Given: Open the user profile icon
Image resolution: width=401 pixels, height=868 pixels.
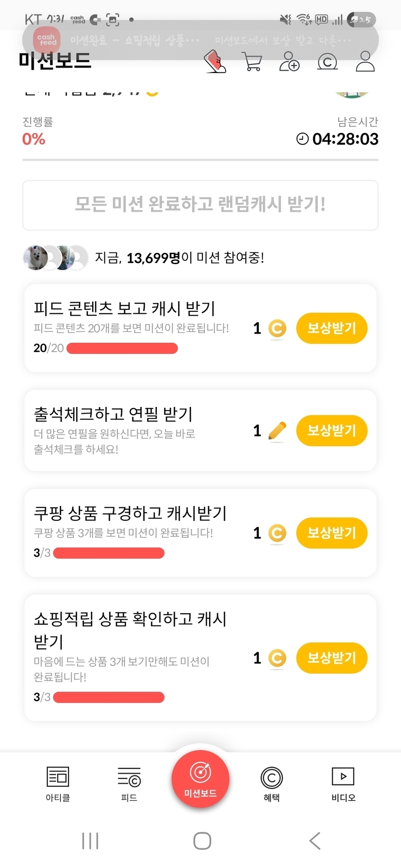Looking at the screenshot, I should point(365,62).
